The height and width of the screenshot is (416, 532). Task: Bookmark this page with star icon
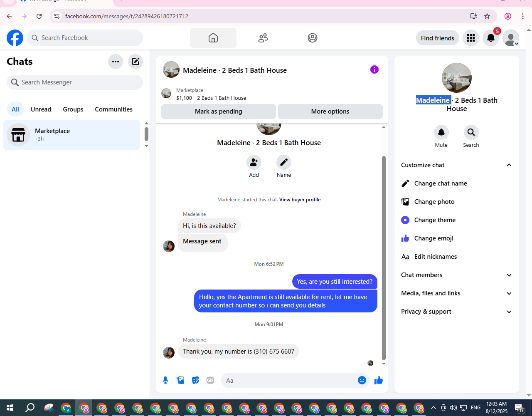click(x=487, y=16)
